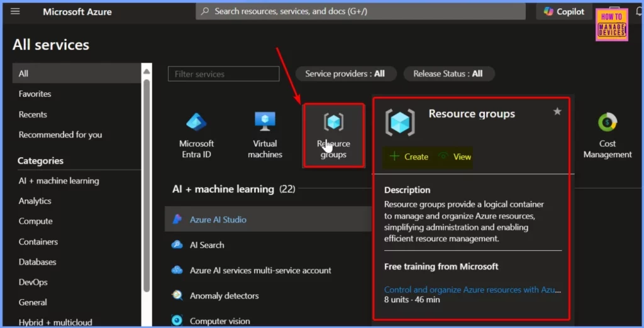This screenshot has width=644, height=328.
Task: Select General category
Action: point(33,302)
